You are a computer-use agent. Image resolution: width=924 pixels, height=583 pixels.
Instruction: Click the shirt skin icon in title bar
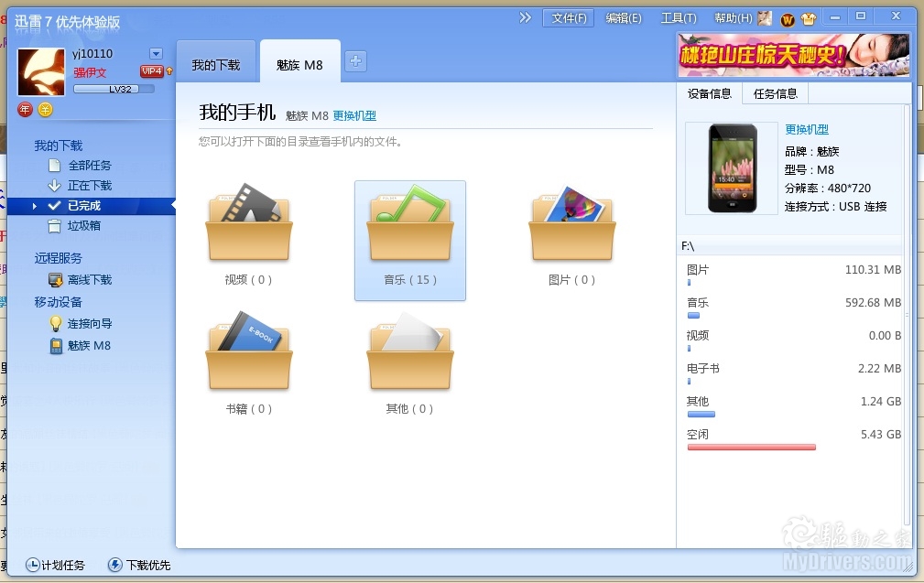coord(809,19)
